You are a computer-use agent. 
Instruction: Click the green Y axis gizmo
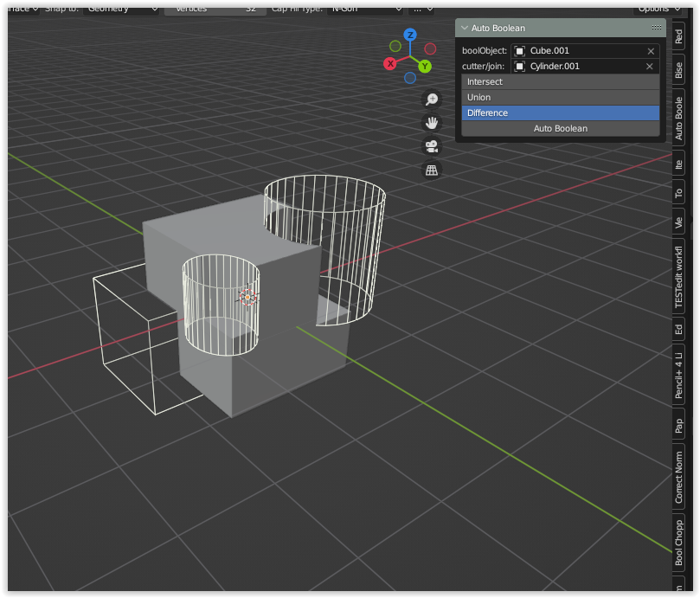pyautogui.click(x=425, y=67)
